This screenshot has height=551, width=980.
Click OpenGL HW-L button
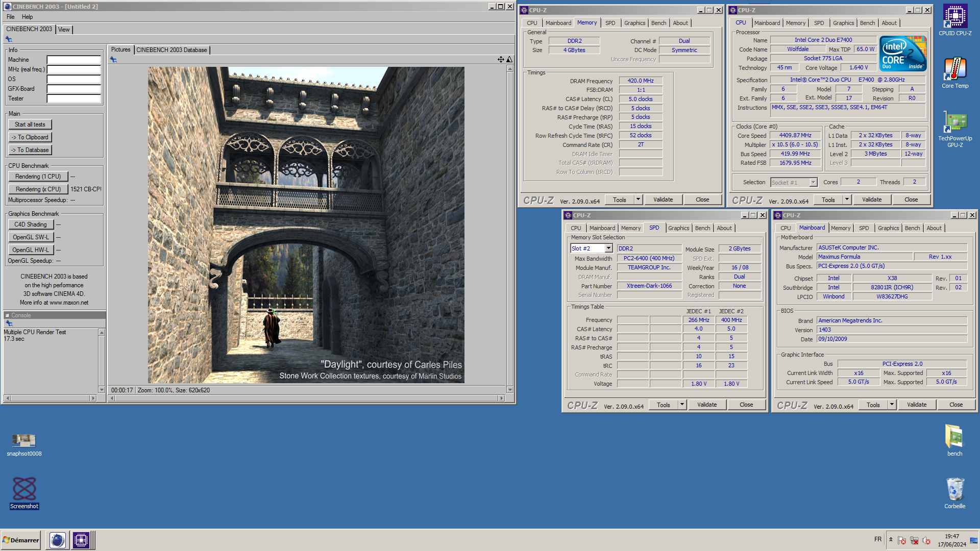[x=31, y=250]
